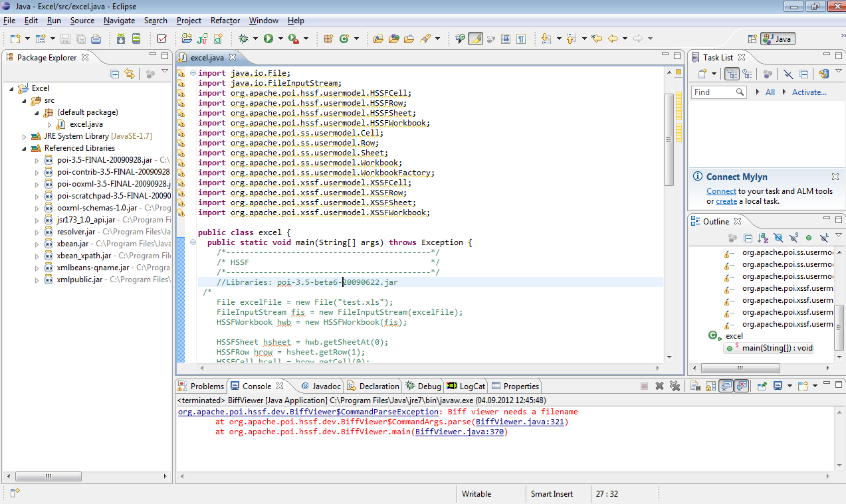Screen dimensions: 846x504
Task: Click the Previous Annotation toolbar arrow
Action: (572, 39)
